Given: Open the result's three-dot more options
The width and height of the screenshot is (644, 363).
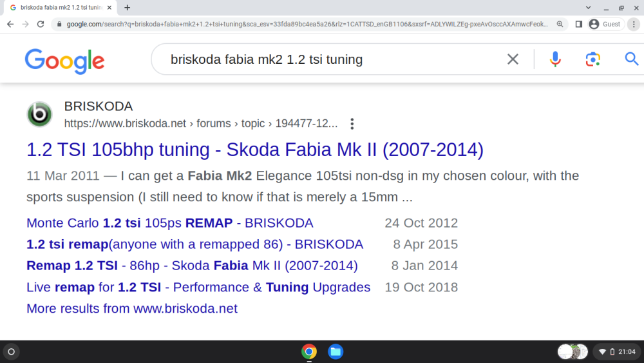Looking at the screenshot, I should (352, 124).
